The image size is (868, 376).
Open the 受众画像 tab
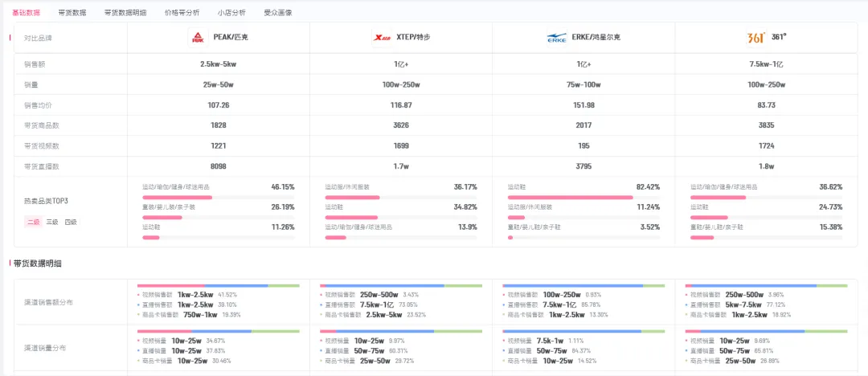pos(278,12)
